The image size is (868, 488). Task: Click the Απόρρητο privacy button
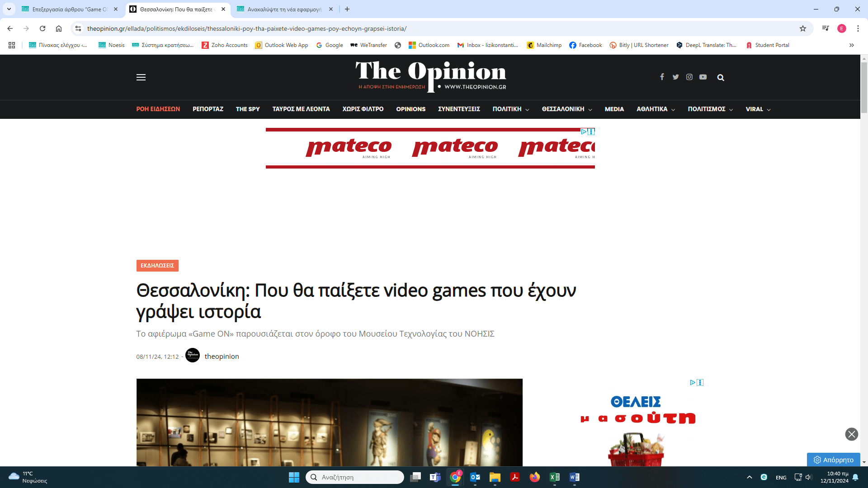[x=833, y=460]
